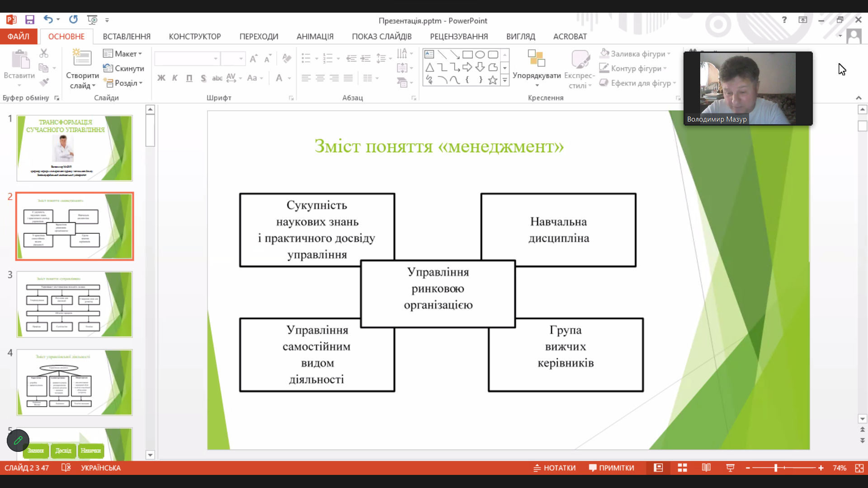
Task: Click the spell check icon in status bar
Action: pyautogui.click(x=66, y=468)
